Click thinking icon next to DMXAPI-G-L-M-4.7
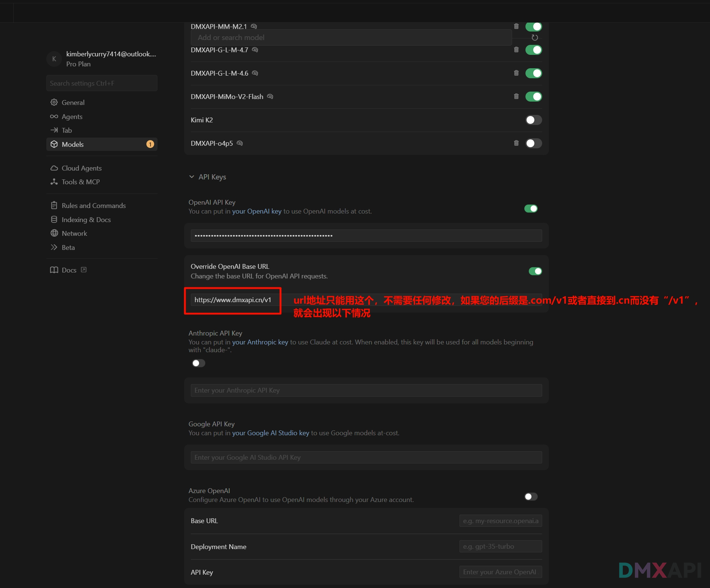Image resolution: width=710 pixels, height=588 pixels. pos(255,50)
